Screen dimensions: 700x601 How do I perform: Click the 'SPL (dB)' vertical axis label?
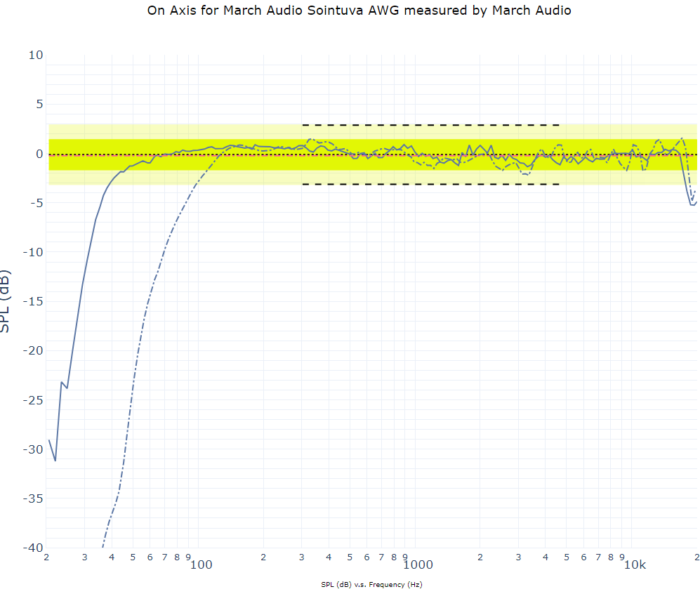tap(5, 301)
